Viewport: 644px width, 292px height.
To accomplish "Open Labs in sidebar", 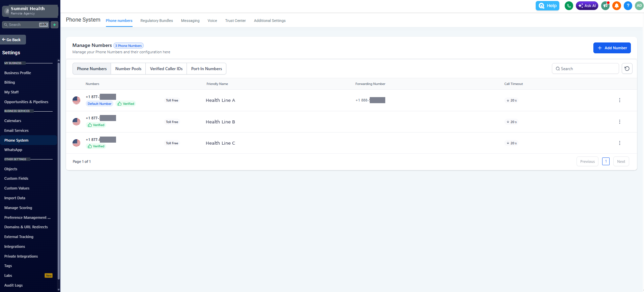I will [8, 275].
